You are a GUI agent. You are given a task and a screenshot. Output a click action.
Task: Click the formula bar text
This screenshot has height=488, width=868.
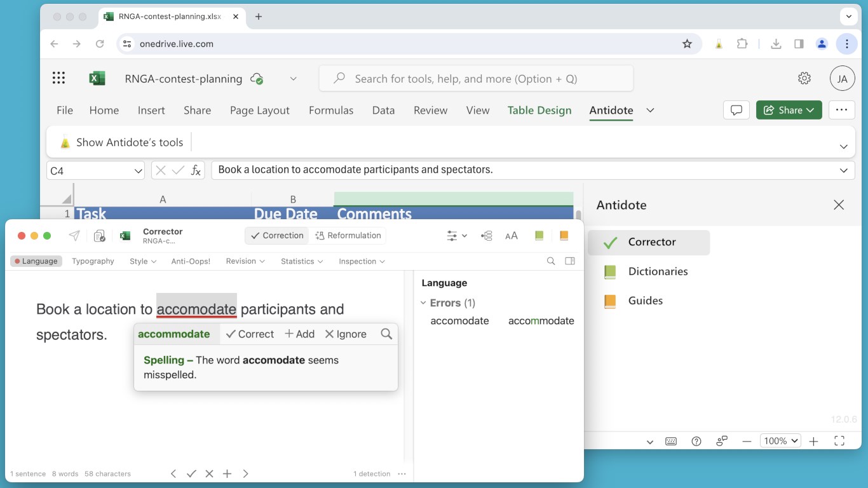click(x=355, y=170)
